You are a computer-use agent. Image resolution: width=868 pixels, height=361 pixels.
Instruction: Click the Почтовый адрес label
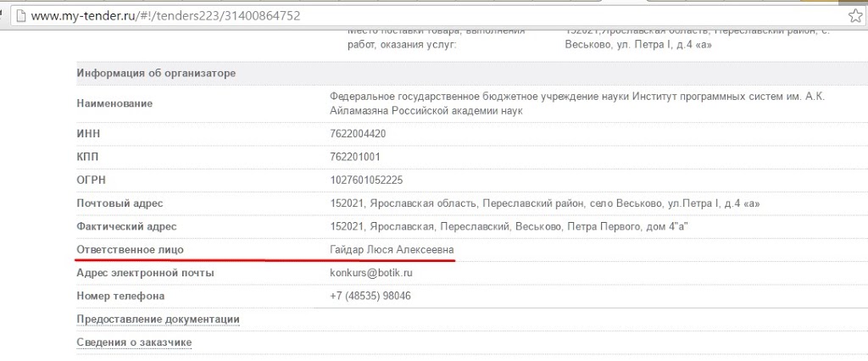click(120, 203)
